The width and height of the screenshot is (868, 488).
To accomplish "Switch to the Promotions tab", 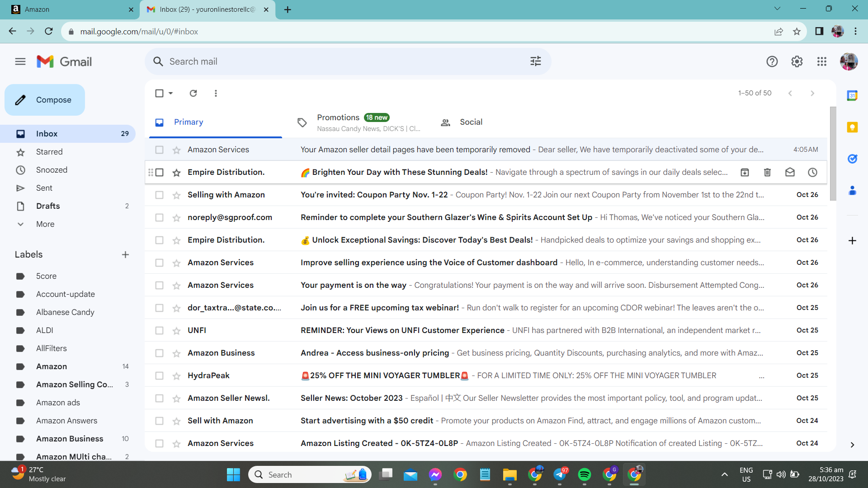I will click(x=360, y=122).
